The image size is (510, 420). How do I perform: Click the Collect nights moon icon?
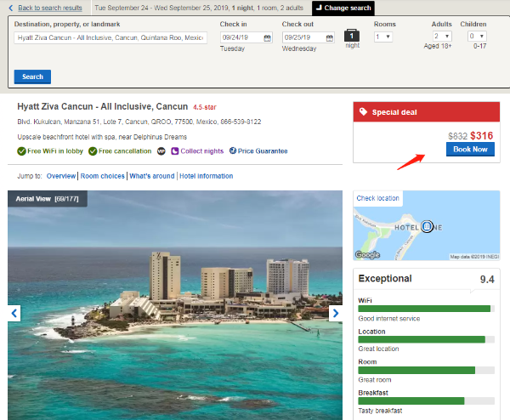(175, 151)
